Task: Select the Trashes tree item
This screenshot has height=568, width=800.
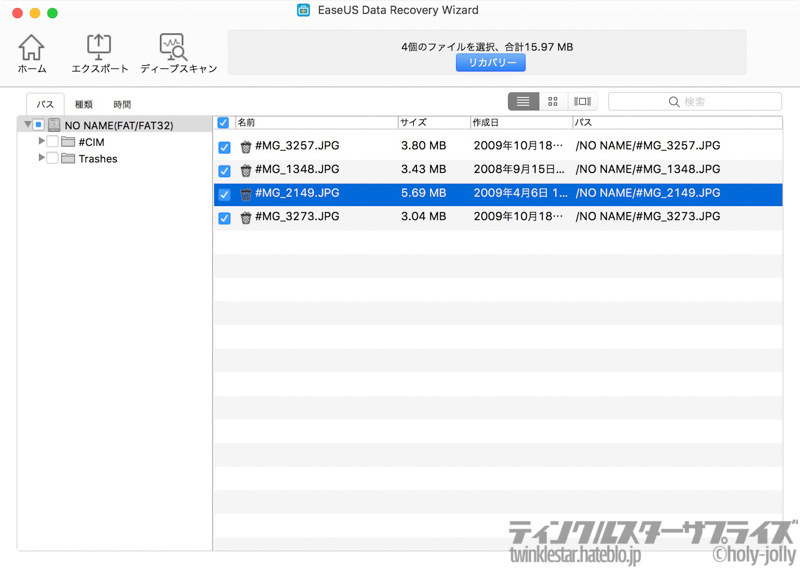Action: coord(98,159)
